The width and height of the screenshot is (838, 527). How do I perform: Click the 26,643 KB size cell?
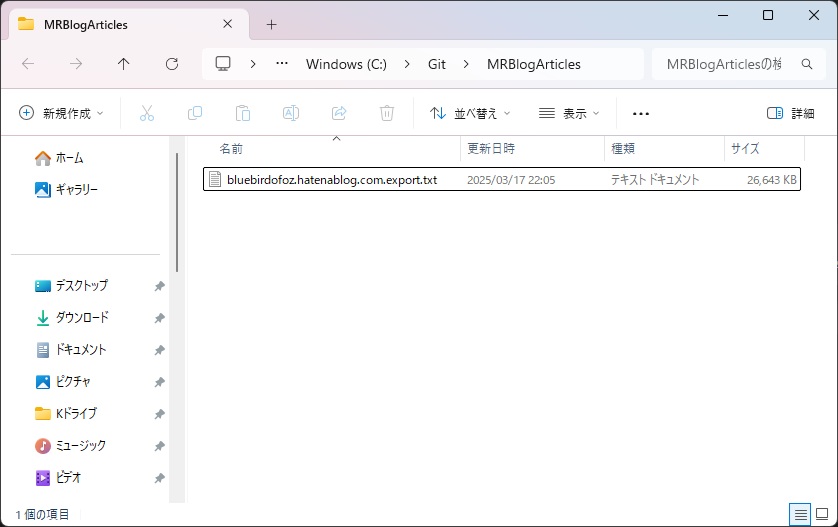point(772,180)
